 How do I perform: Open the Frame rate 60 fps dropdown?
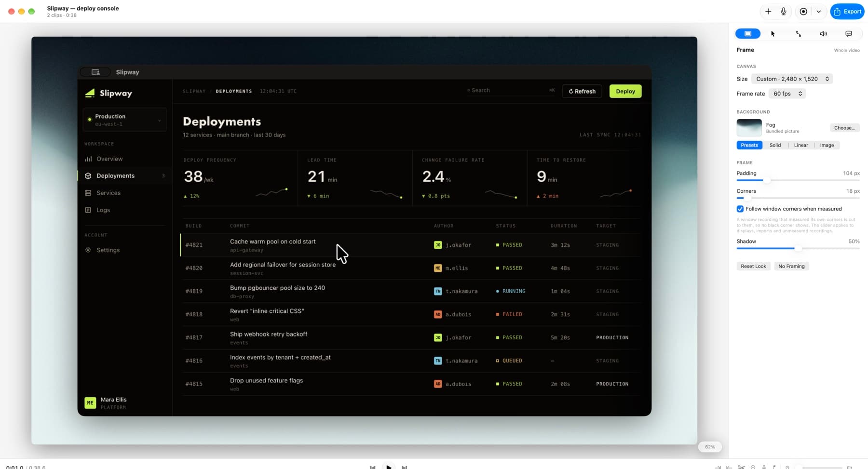pos(787,94)
